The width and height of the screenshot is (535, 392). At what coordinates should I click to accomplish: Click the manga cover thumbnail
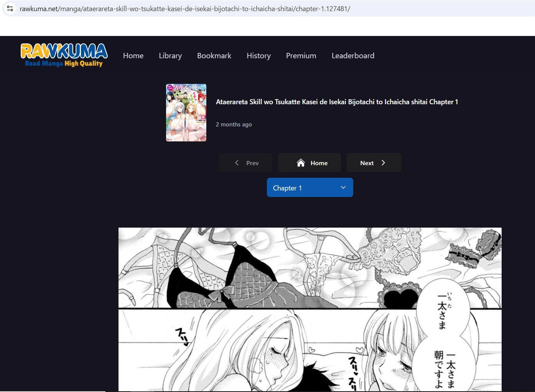(186, 113)
